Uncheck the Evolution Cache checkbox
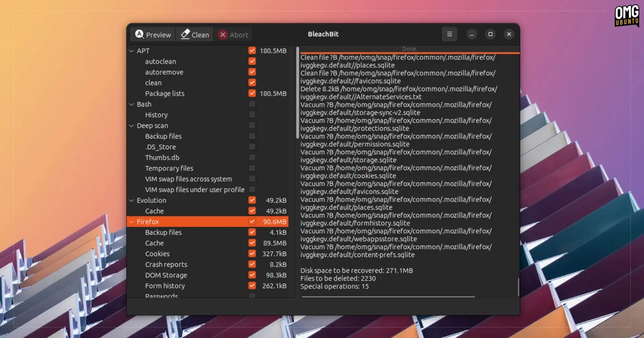644x338 pixels. coord(252,211)
